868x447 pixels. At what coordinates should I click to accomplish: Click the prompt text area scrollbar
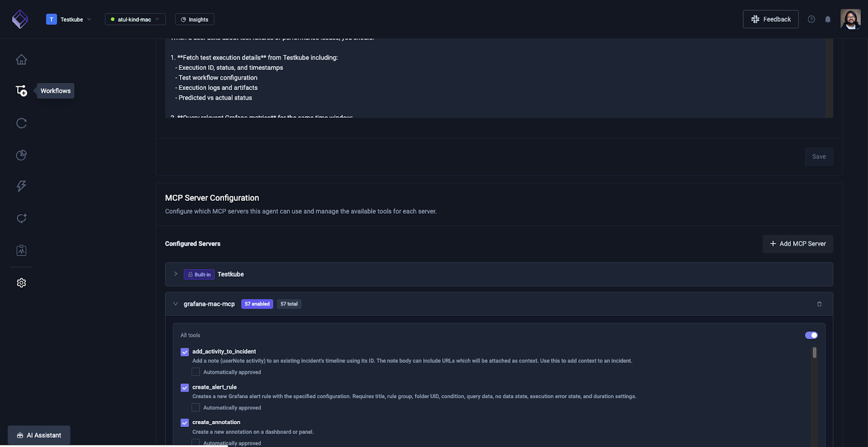click(829, 78)
